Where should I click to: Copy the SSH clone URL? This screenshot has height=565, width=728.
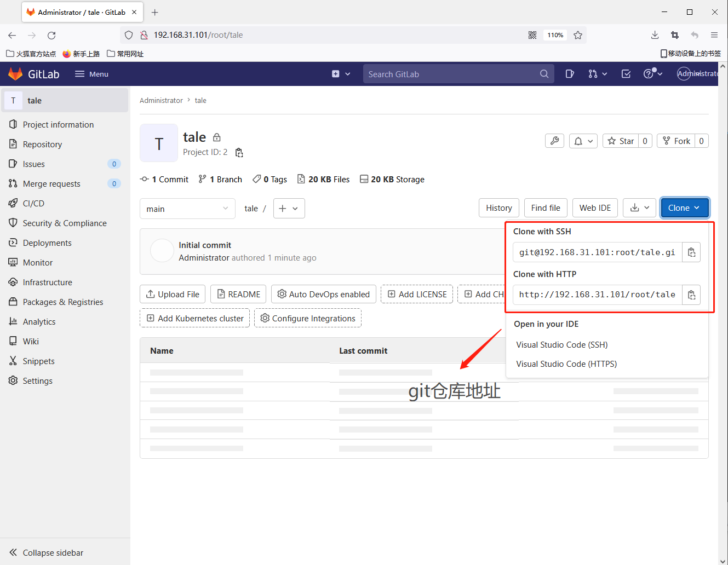(x=691, y=252)
